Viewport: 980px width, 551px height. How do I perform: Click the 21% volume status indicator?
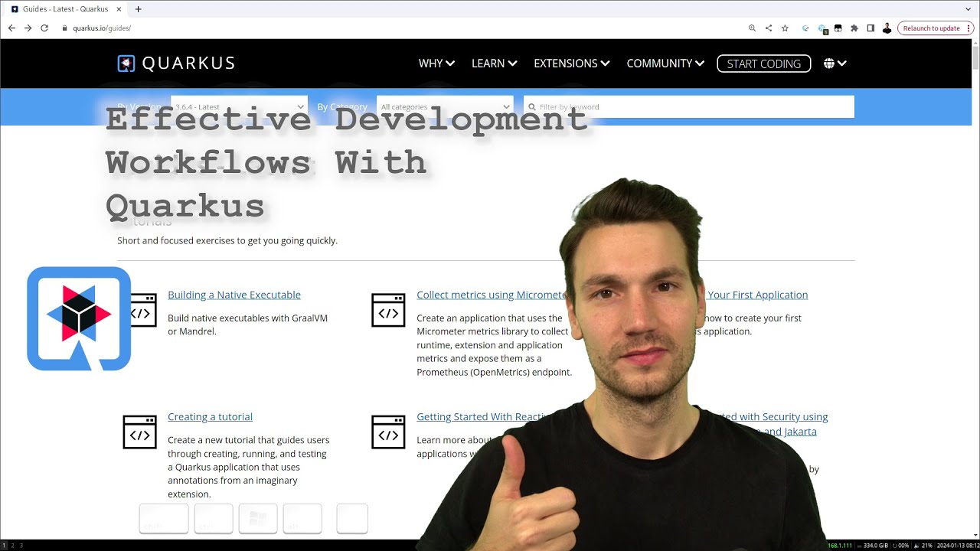point(923,546)
